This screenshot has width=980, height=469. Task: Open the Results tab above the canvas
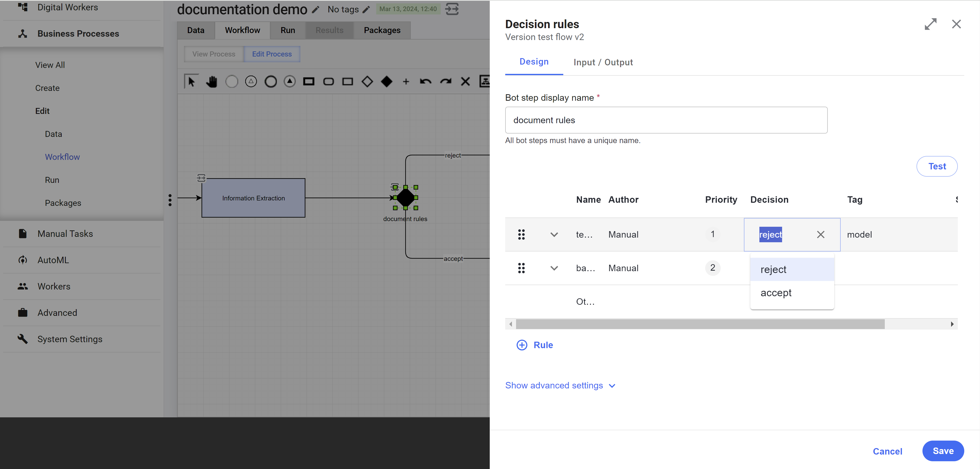click(330, 30)
